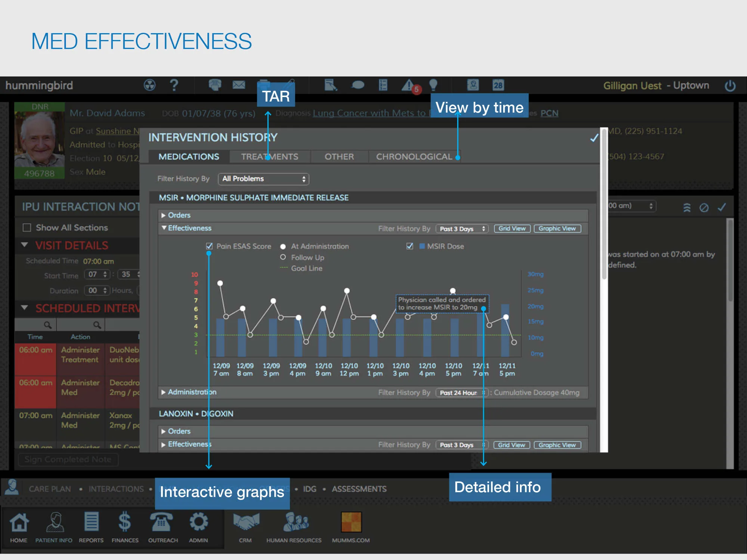
Task: Collapse the VISIT DETAILS section
Action: tap(25, 245)
